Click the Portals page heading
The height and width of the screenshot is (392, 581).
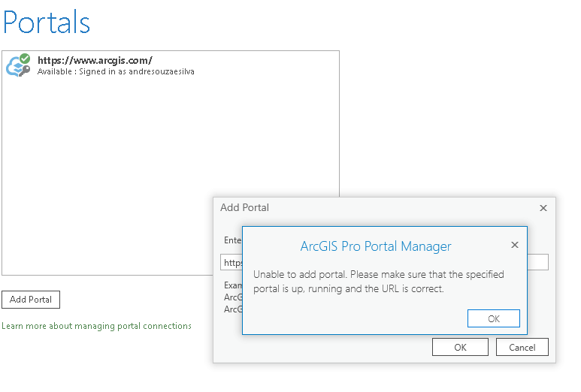click(47, 23)
